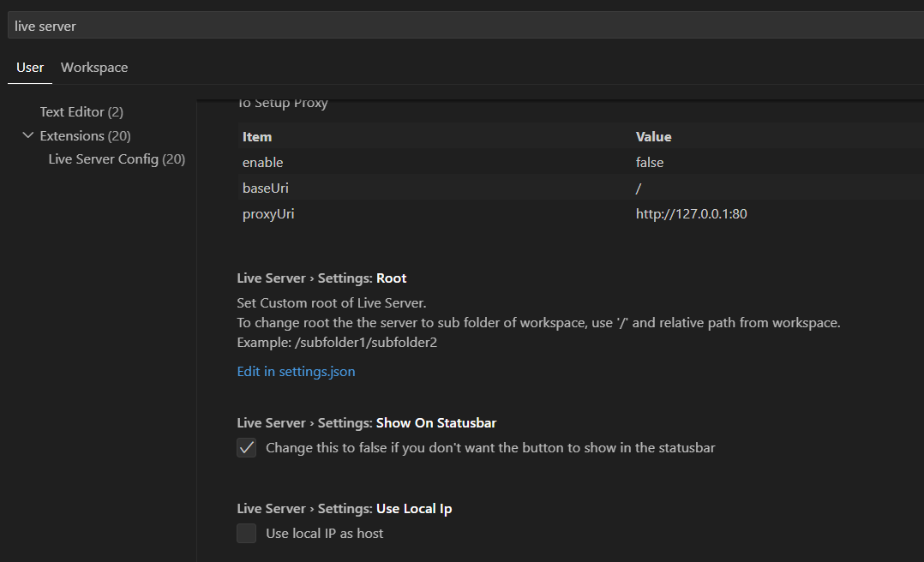
Task: Click the 'Value' column header
Action: pyautogui.click(x=653, y=137)
